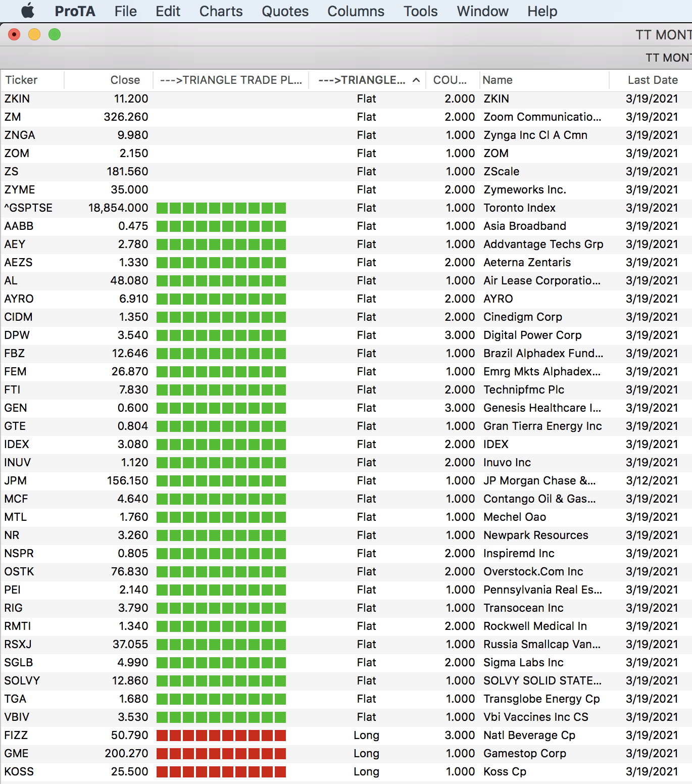Select the MCF ticker cell
692x784 pixels.
point(16,499)
